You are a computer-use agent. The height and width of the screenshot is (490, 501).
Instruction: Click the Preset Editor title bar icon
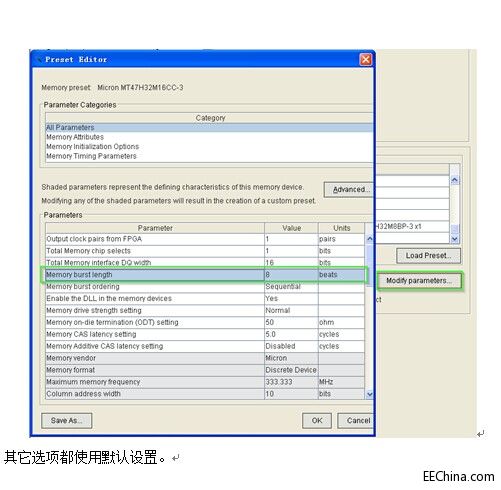point(39,60)
